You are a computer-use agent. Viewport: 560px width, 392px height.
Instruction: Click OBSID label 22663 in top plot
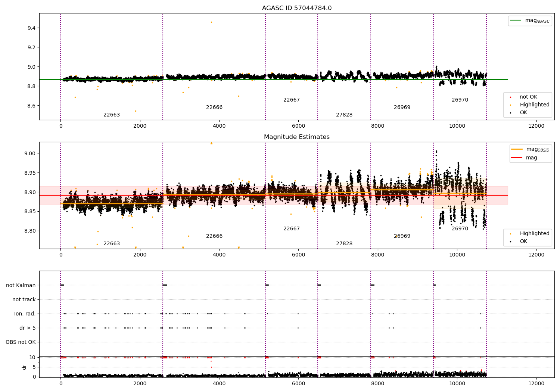pyautogui.click(x=112, y=115)
